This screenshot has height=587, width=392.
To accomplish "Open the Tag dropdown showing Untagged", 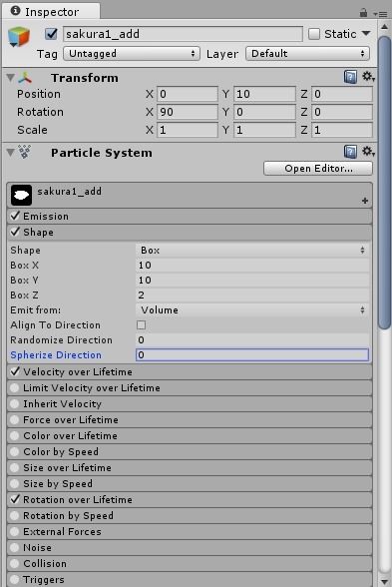I will pos(132,54).
